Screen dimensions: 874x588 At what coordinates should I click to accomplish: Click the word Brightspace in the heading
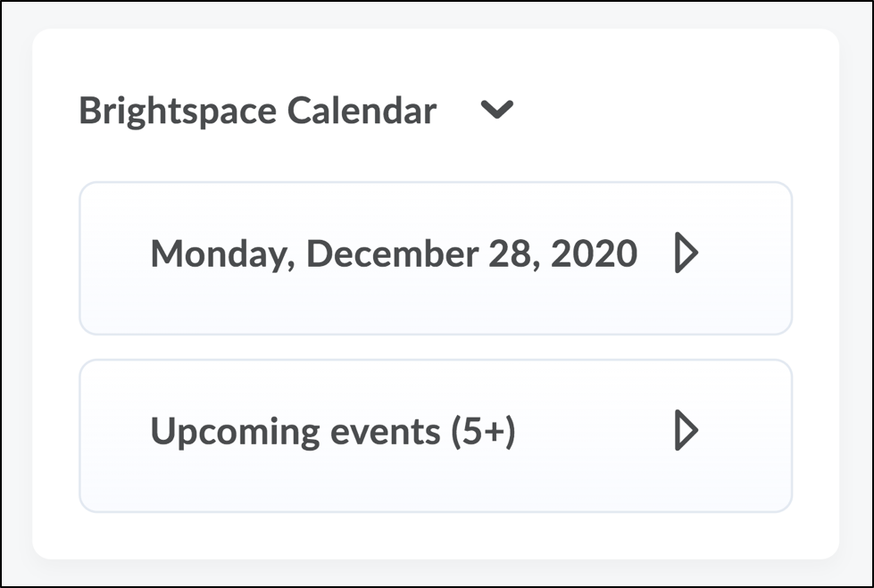[177, 111]
